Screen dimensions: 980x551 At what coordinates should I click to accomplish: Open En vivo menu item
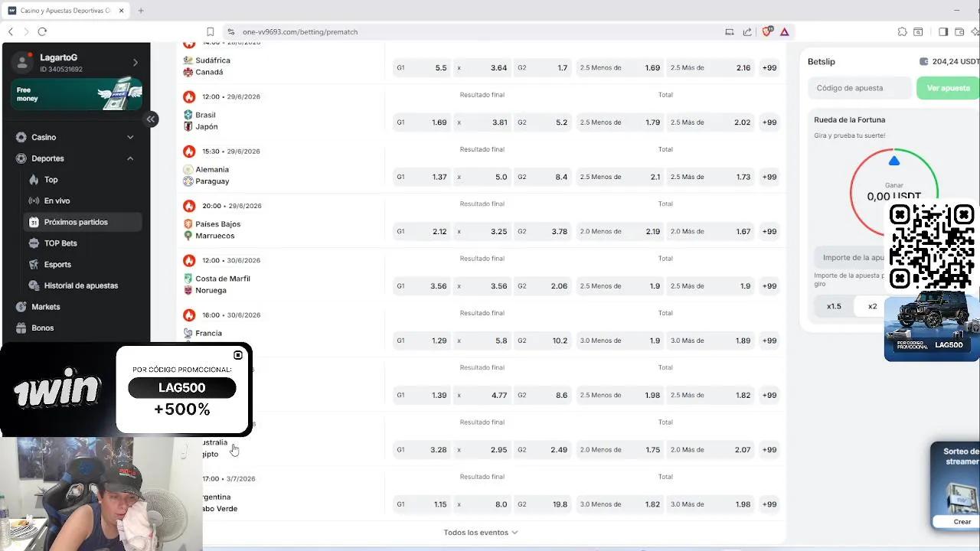click(82, 201)
